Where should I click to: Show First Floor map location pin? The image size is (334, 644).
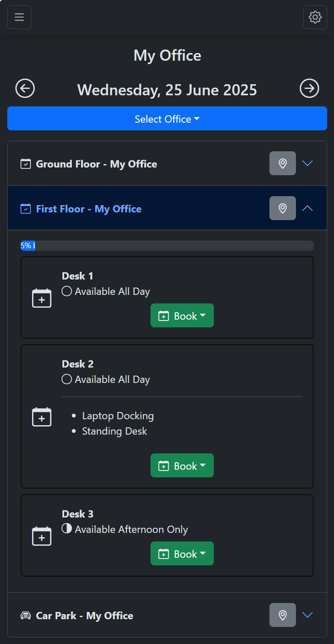[x=282, y=208]
